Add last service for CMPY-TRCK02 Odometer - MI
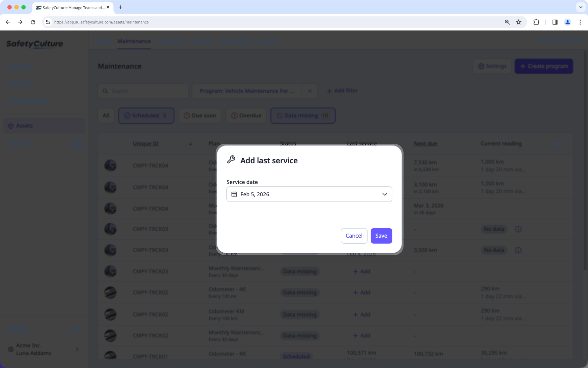This screenshot has width=588, height=368. tap(362, 293)
